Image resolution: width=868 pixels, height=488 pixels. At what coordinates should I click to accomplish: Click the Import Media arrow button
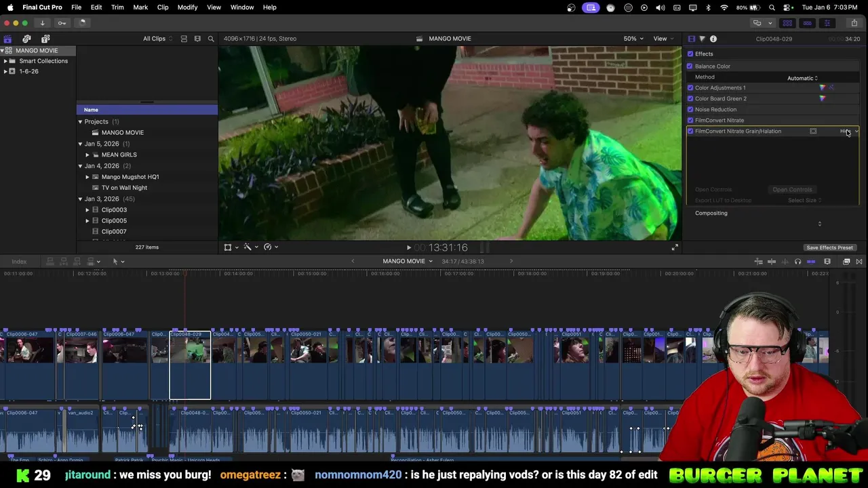(42, 23)
